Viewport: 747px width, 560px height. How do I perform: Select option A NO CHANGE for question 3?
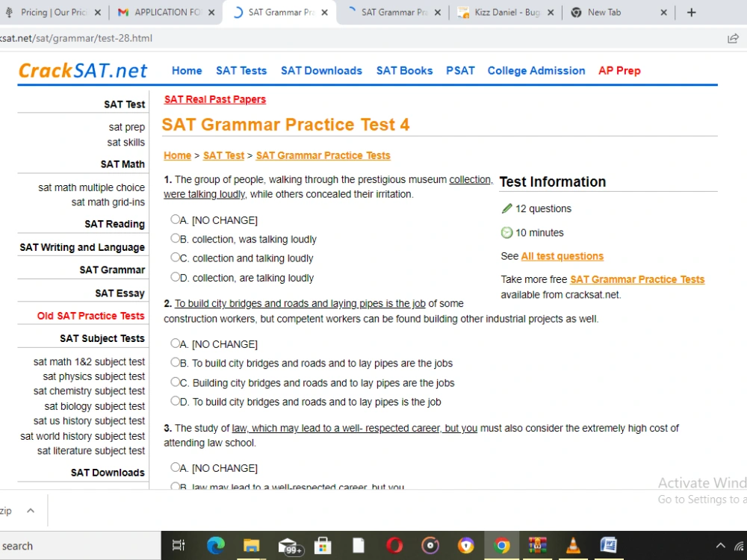tap(175, 467)
